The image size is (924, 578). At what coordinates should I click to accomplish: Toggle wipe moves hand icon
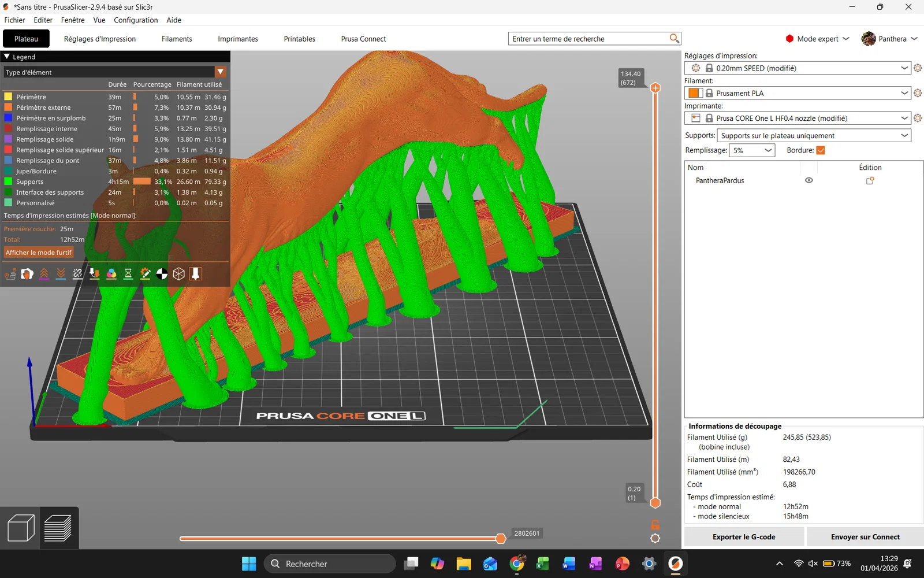click(x=27, y=274)
